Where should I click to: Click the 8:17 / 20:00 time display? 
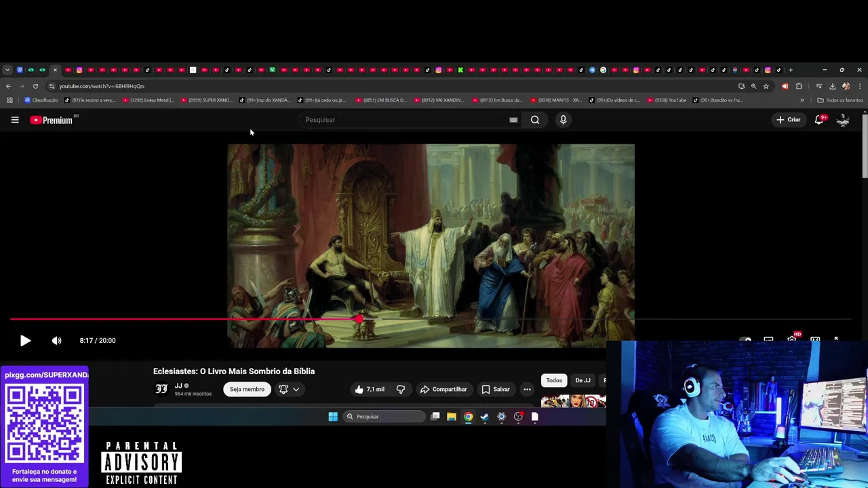click(x=98, y=341)
